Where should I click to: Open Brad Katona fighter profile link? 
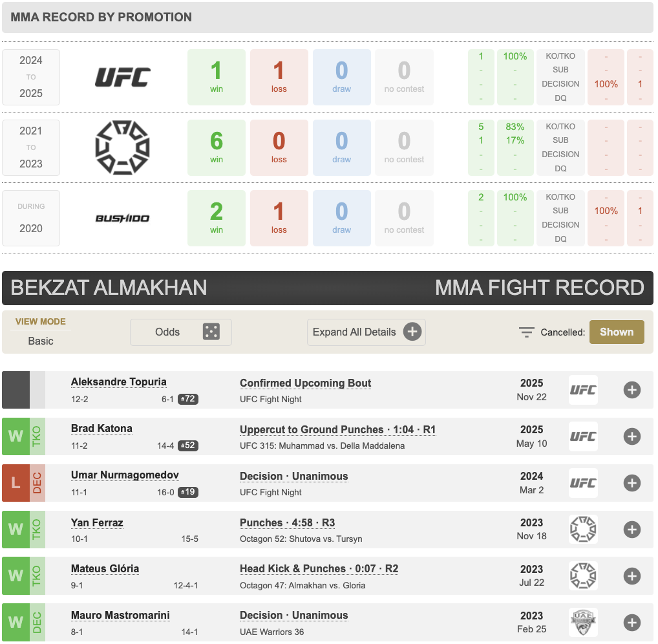click(x=101, y=429)
